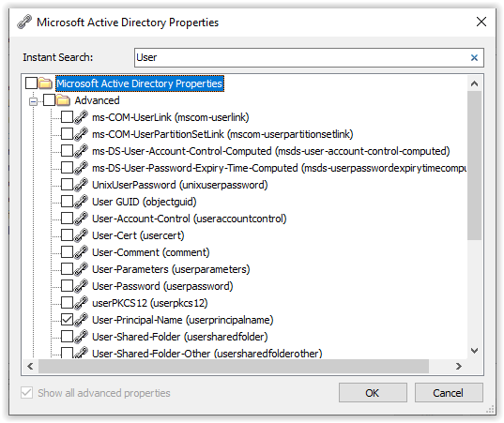This screenshot has width=504, height=423.
Task: Check the userPKCS12 checkbox
Action: click(x=67, y=303)
